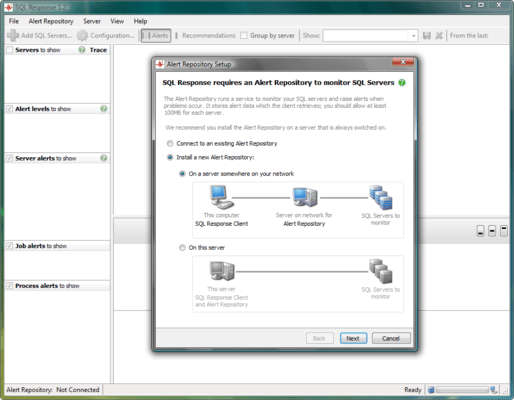The width and height of the screenshot is (514, 400).
Task: Expand panel with the third pane layout button
Action: coord(504,231)
